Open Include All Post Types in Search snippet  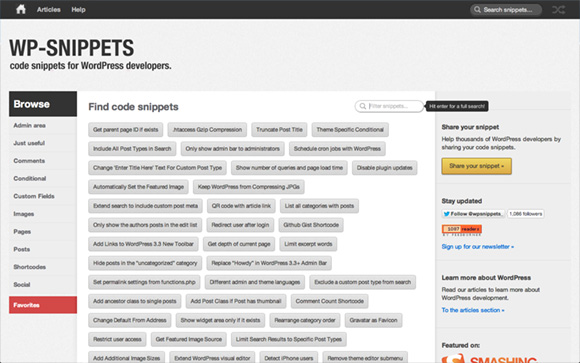point(132,149)
